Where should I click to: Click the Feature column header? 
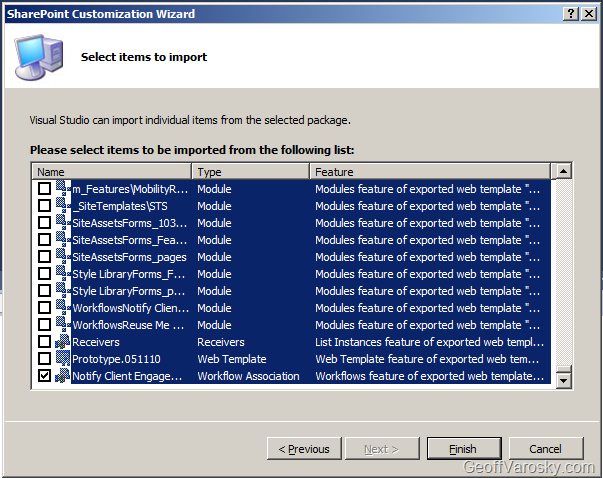[430, 172]
